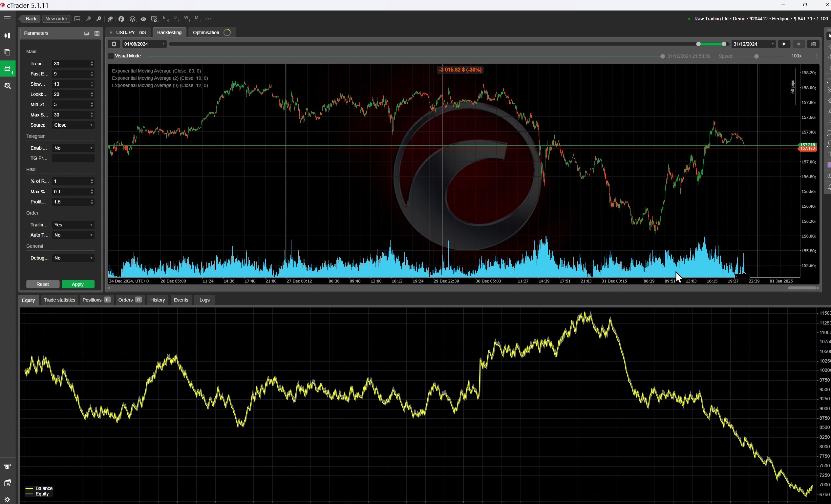Open Events tab
This screenshot has height=504, width=831.
(181, 300)
